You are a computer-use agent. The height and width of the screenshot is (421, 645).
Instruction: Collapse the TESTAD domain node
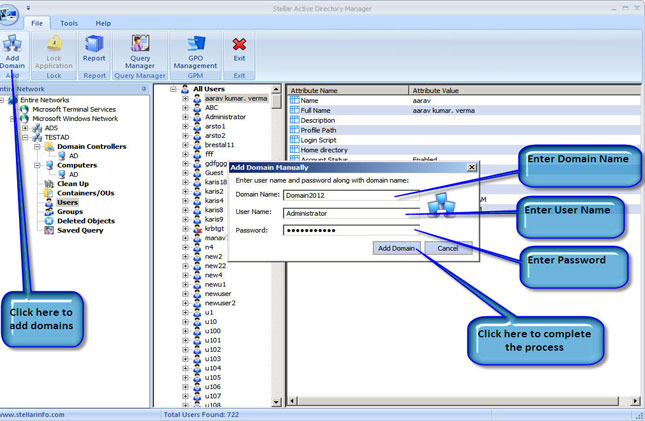tap(25, 137)
